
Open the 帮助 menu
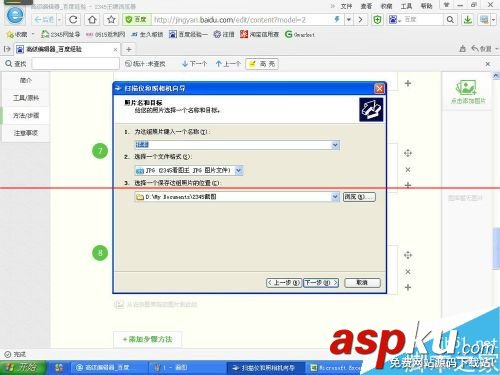(426, 6)
